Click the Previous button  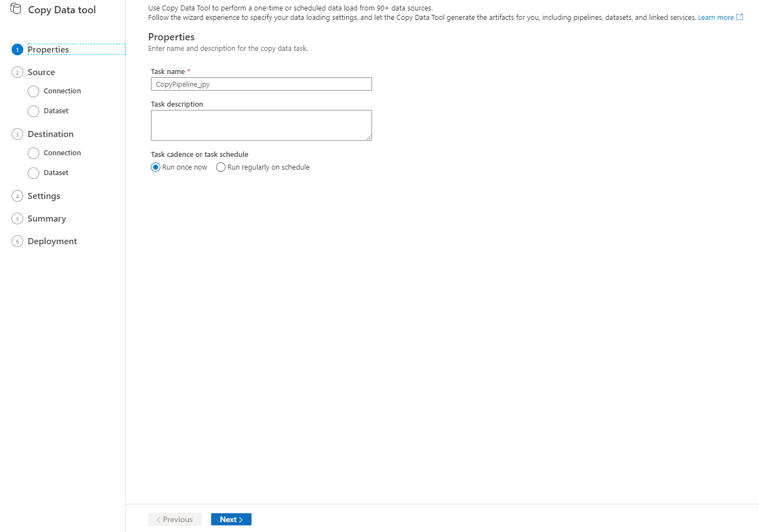tap(175, 519)
